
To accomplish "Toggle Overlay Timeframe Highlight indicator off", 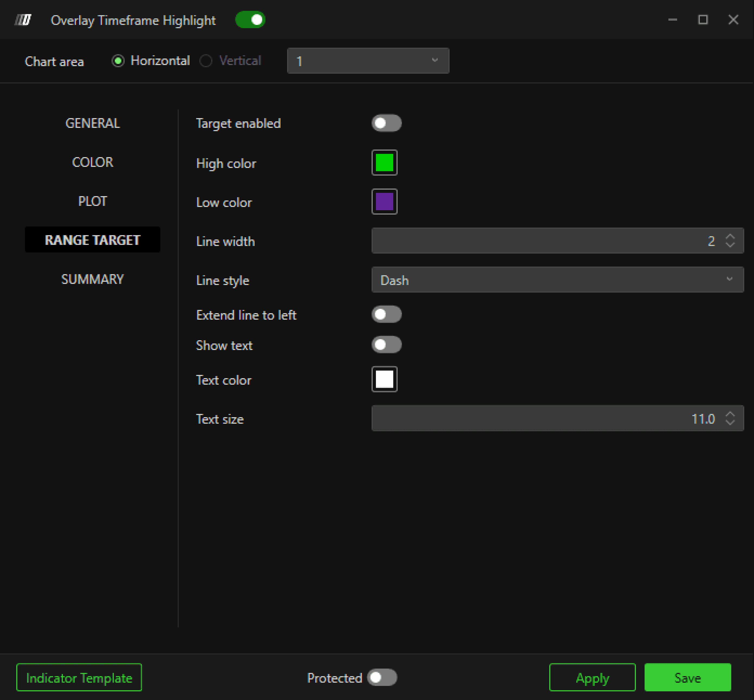I will [x=250, y=20].
